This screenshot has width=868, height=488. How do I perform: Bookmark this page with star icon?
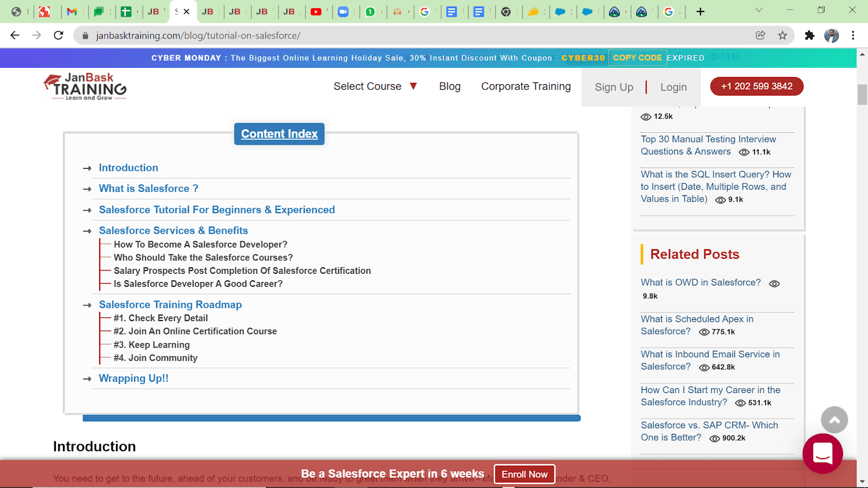782,35
